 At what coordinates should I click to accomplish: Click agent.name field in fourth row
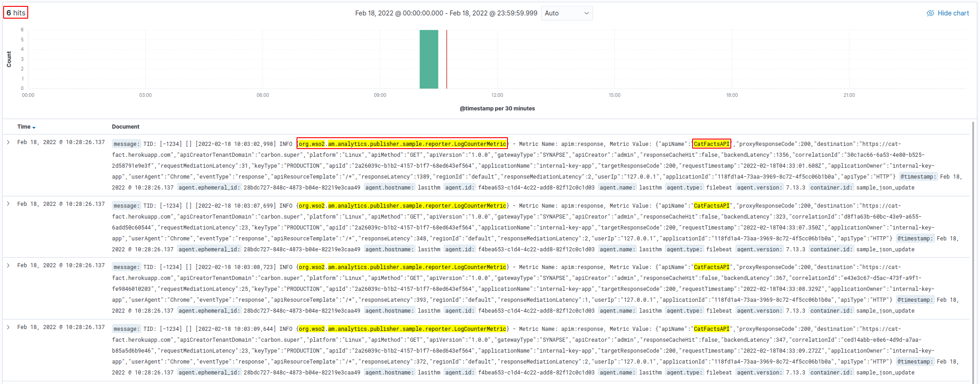pos(618,373)
